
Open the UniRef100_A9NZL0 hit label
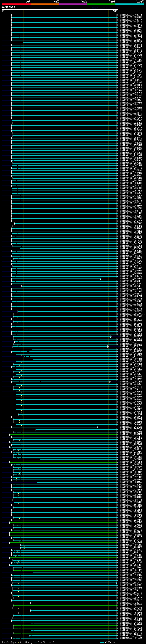[131, 533]
